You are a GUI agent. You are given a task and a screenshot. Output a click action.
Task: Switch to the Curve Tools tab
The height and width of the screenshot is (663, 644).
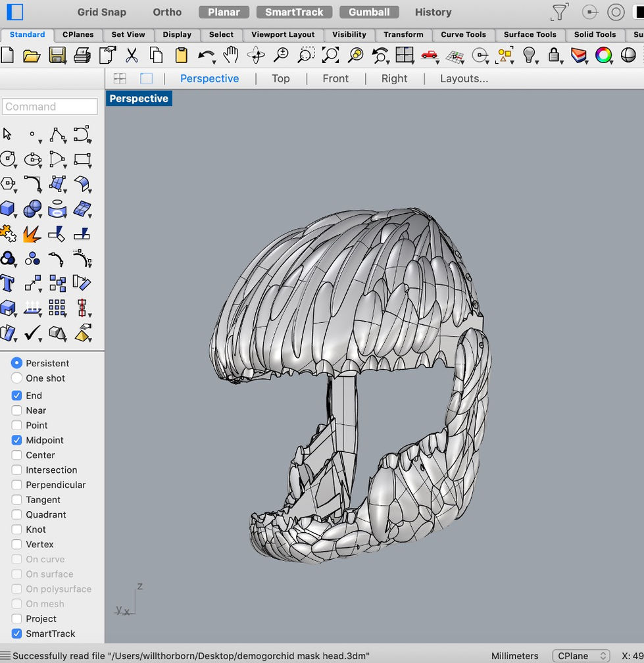[x=464, y=35]
